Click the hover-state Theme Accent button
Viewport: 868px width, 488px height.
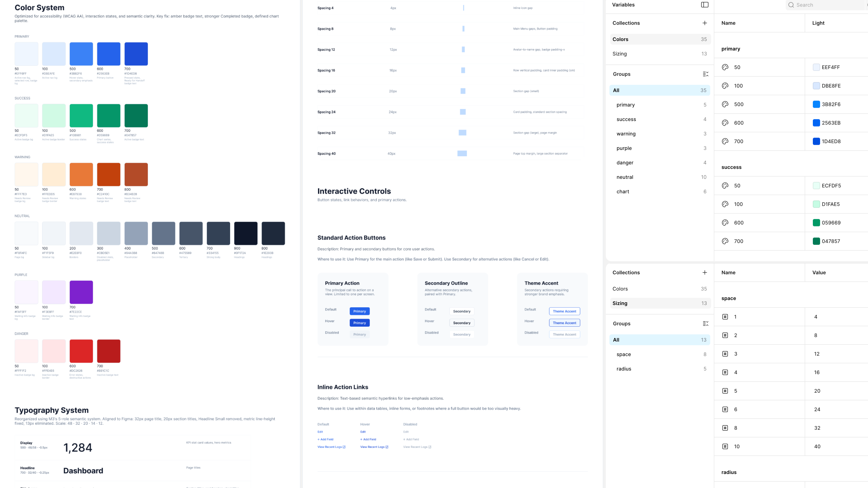tap(564, 323)
